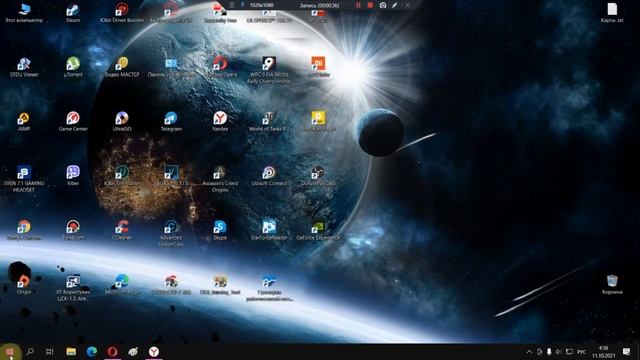Open Opera browser from the taskbar
This screenshot has height=360, width=640.
112,351
